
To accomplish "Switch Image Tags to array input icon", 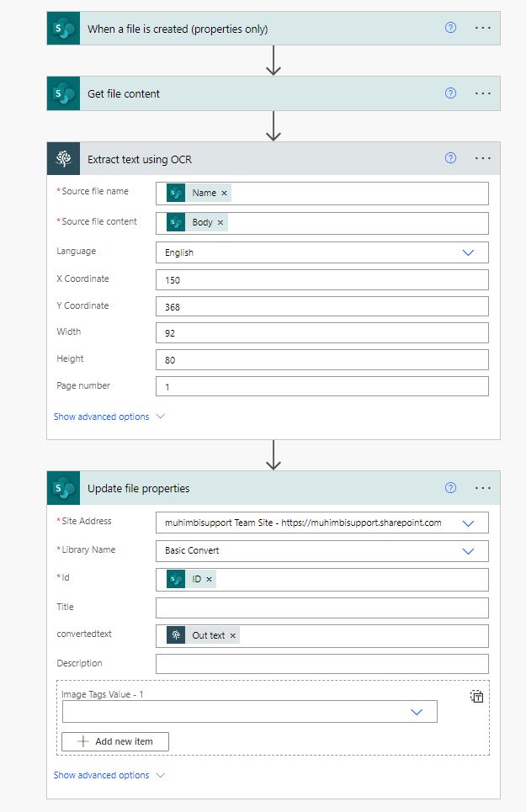I will pyautogui.click(x=477, y=696).
